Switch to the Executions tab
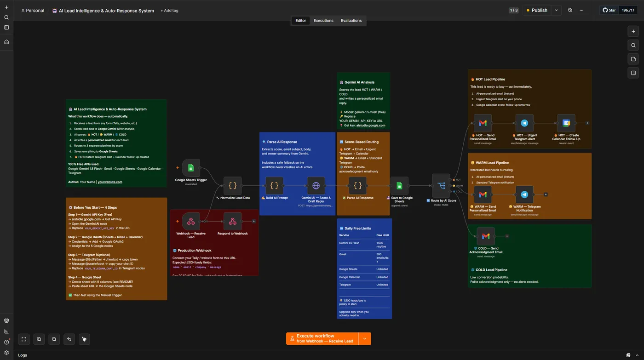Image resolution: width=644 pixels, height=360 pixels. (x=323, y=21)
